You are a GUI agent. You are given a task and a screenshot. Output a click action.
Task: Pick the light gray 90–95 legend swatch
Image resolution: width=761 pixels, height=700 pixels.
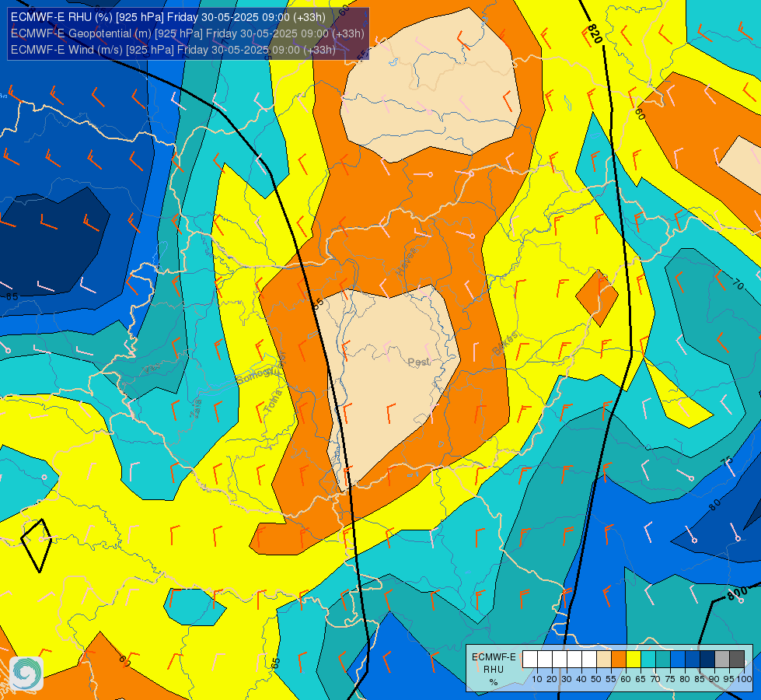click(x=722, y=660)
